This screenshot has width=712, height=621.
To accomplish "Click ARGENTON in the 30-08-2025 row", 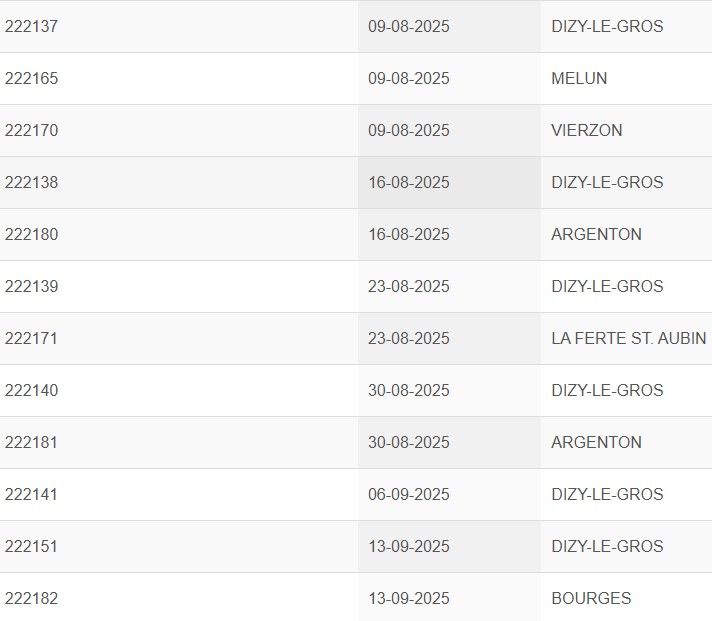I will point(596,442).
